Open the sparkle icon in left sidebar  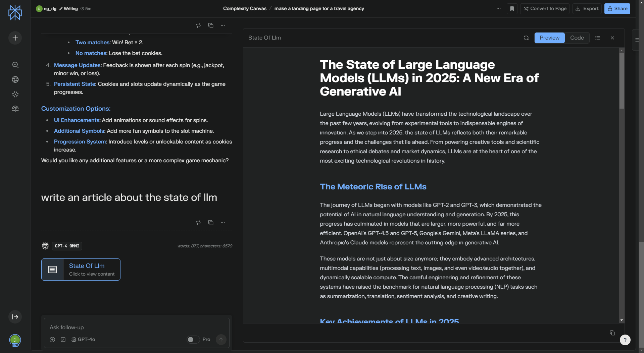pyautogui.click(x=15, y=94)
